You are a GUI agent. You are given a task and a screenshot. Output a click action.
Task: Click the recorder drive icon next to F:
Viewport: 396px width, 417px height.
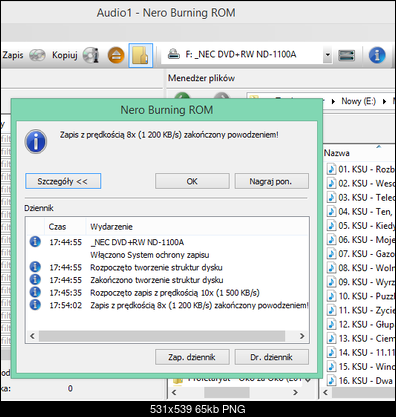[173, 54]
